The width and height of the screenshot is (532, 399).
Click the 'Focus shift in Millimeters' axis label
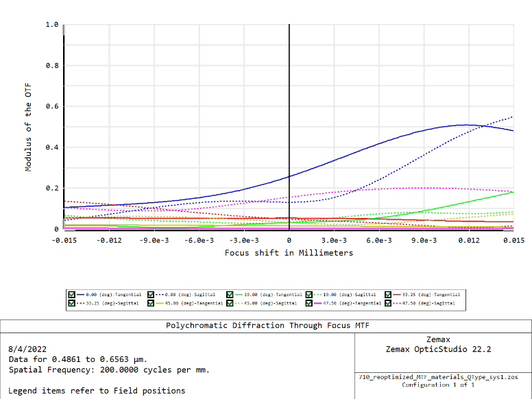tap(289, 253)
